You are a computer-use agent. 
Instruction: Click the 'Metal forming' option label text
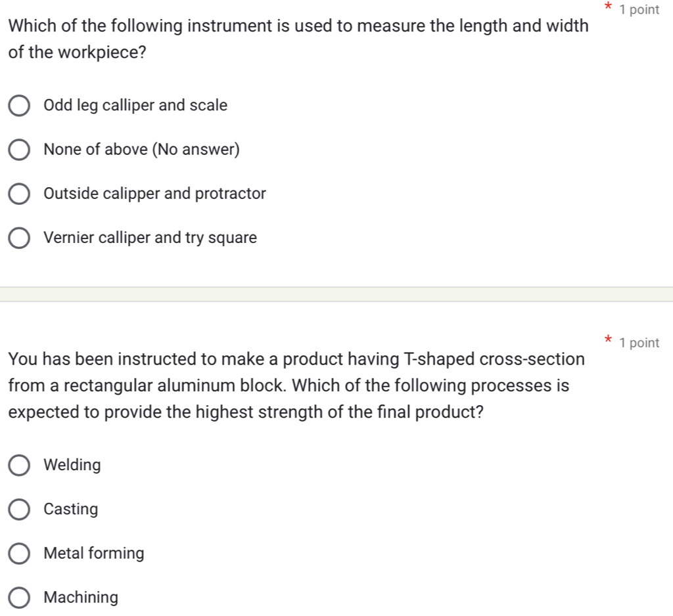(94, 554)
